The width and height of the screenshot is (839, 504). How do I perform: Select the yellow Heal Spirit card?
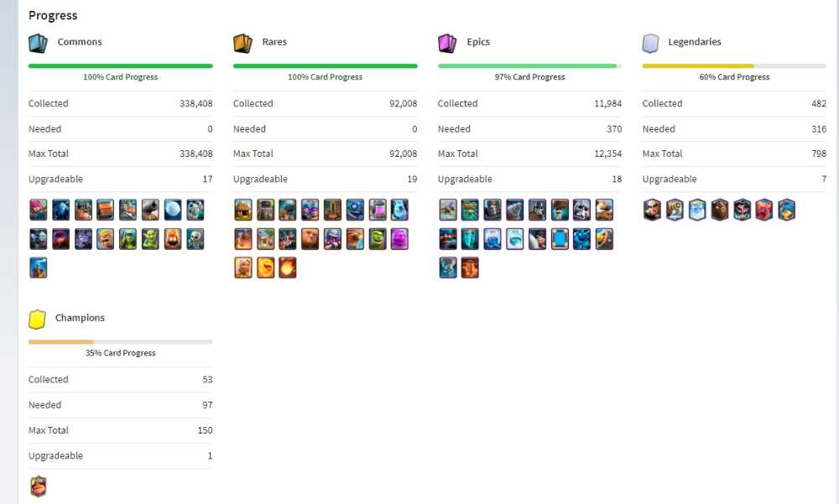[x=265, y=268]
